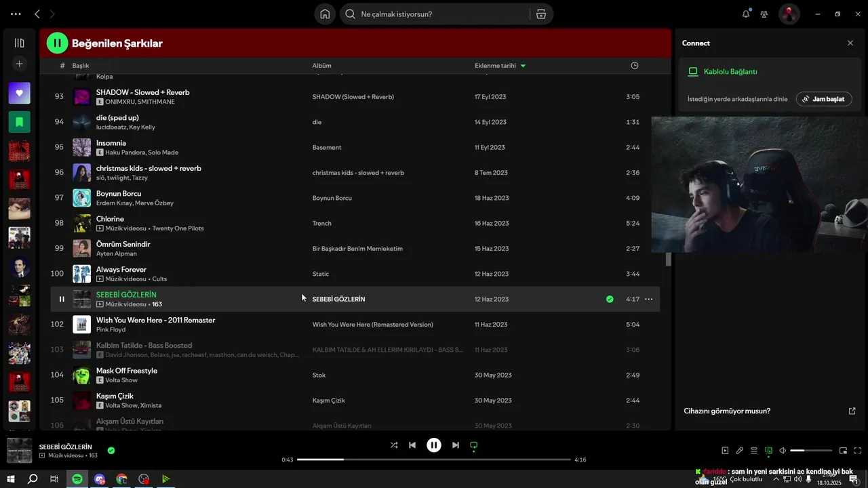Sort by Başlık column header
The width and height of the screenshot is (868, 488).
tap(81, 66)
